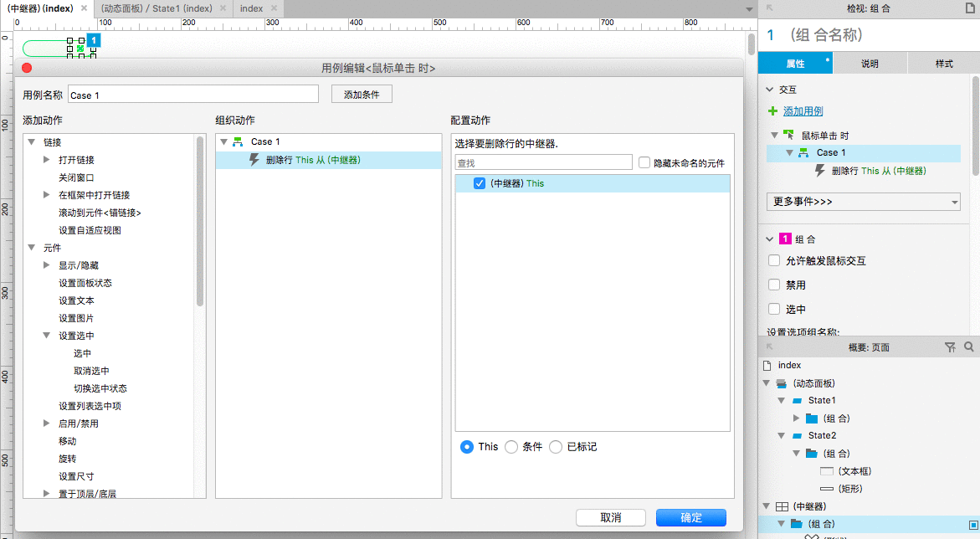Confirm with the 确定 button
This screenshot has width=980, height=539.
tap(691, 518)
